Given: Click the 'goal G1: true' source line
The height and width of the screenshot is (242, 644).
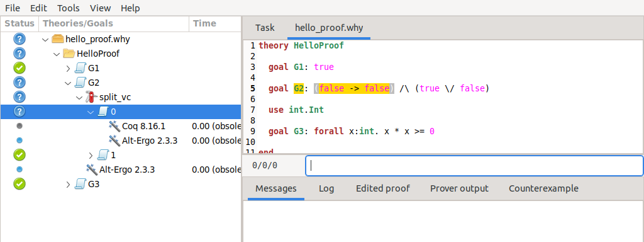Looking at the screenshot, I should (x=301, y=67).
